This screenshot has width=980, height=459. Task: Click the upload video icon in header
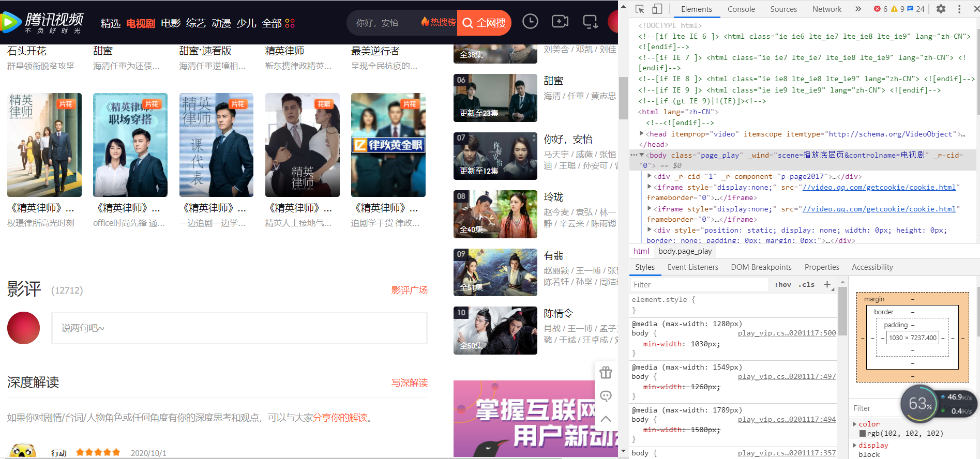click(x=560, y=22)
